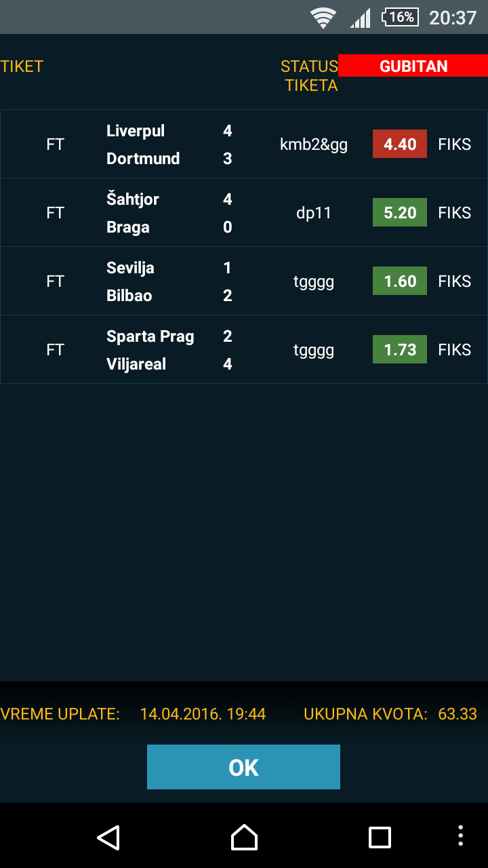This screenshot has height=868, width=488.
Task: Tap the kmb2&gg bet type label
Action: [x=314, y=144]
